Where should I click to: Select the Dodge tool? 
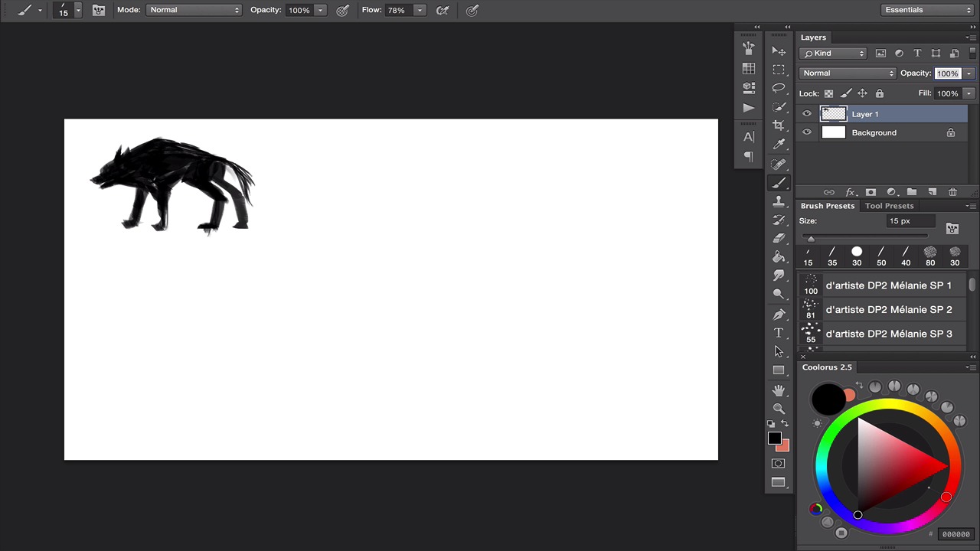[779, 293]
